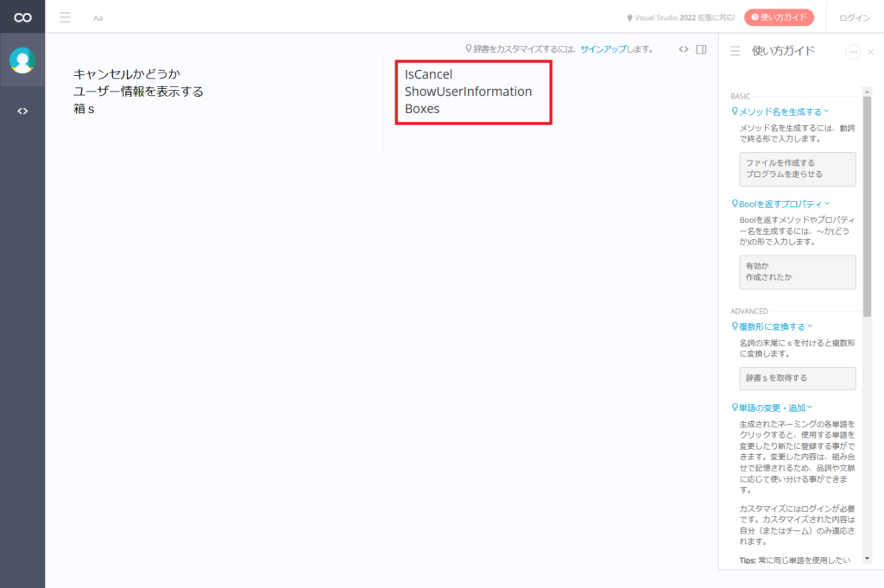Click the Aa letter case option
The width and height of the screenshot is (884, 588).
point(98,17)
